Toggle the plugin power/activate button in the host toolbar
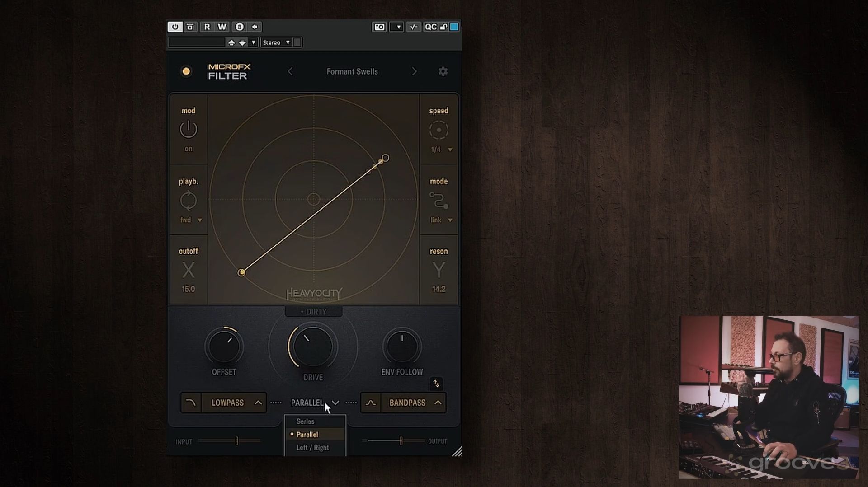This screenshot has width=868, height=487. [175, 27]
